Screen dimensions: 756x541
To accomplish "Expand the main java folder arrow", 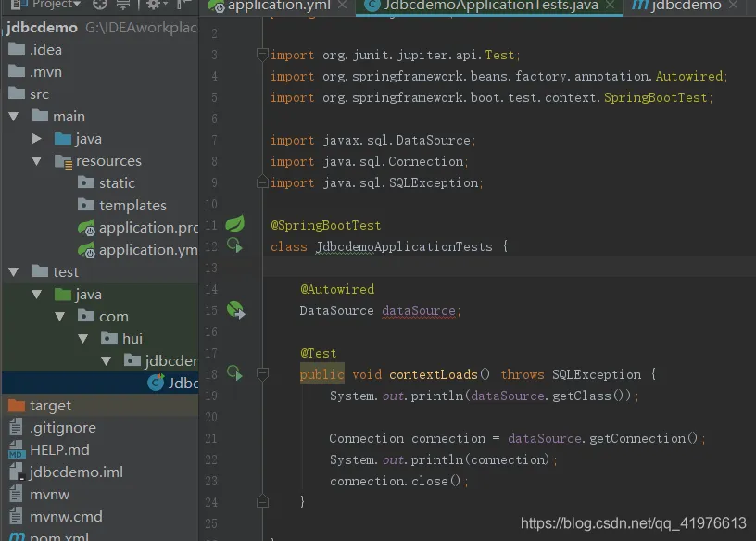I will (x=37, y=139).
